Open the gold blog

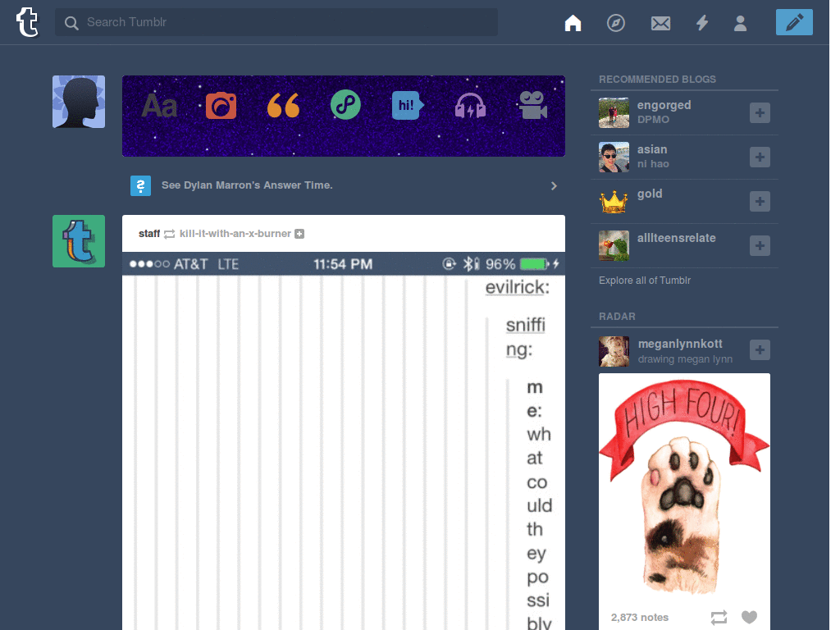650,194
